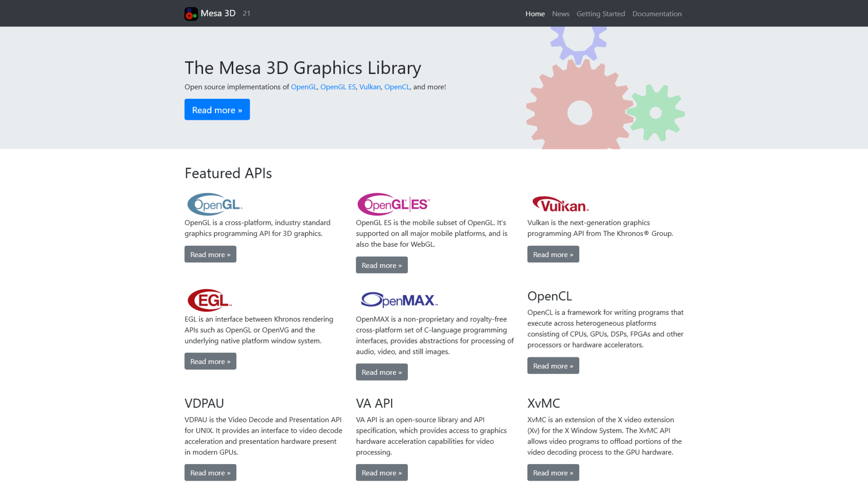Click the VA API section heading
This screenshot has height=488, width=868.
coord(374,403)
